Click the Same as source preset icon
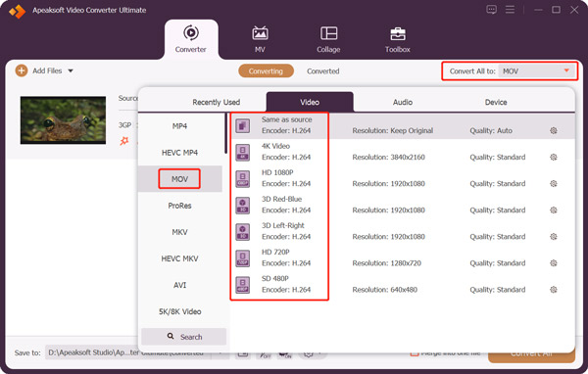The image size is (588, 374). (243, 125)
